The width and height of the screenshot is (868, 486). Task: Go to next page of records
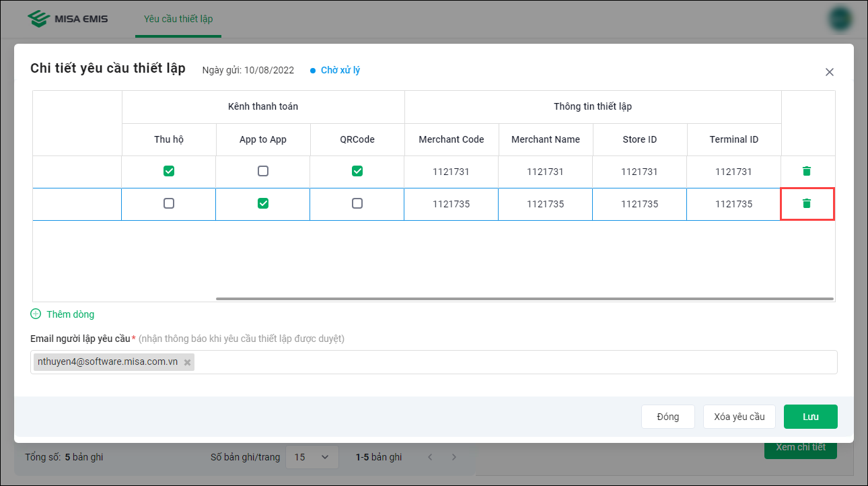[454, 457]
